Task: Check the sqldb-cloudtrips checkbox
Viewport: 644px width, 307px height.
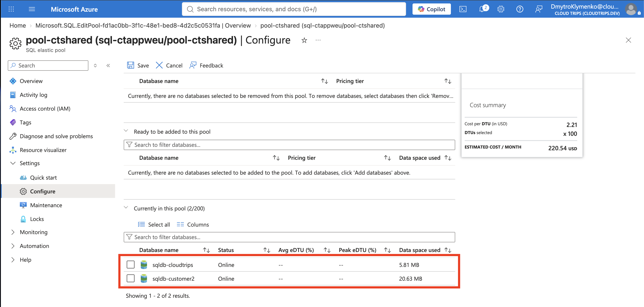Action: click(x=130, y=265)
